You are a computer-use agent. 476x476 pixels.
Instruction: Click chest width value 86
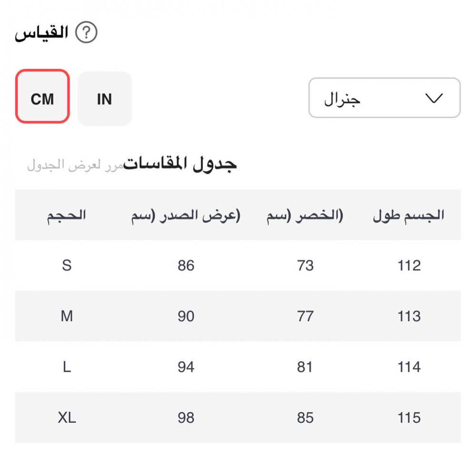pyautogui.click(x=186, y=265)
